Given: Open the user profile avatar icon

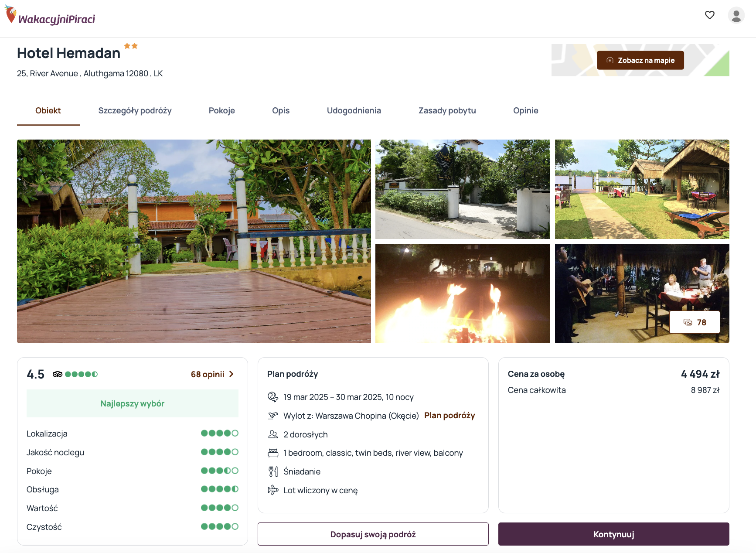Looking at the screenshot, I should pos(736,15).
